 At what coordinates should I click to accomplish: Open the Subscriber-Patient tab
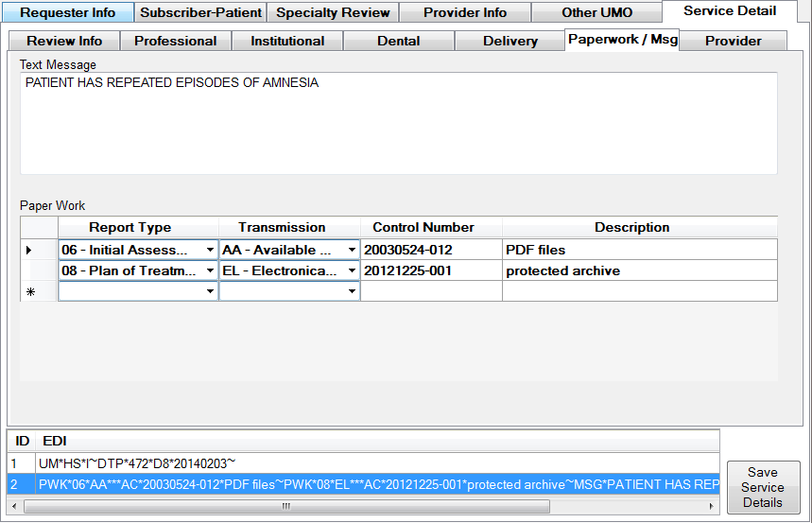[200, 13]
